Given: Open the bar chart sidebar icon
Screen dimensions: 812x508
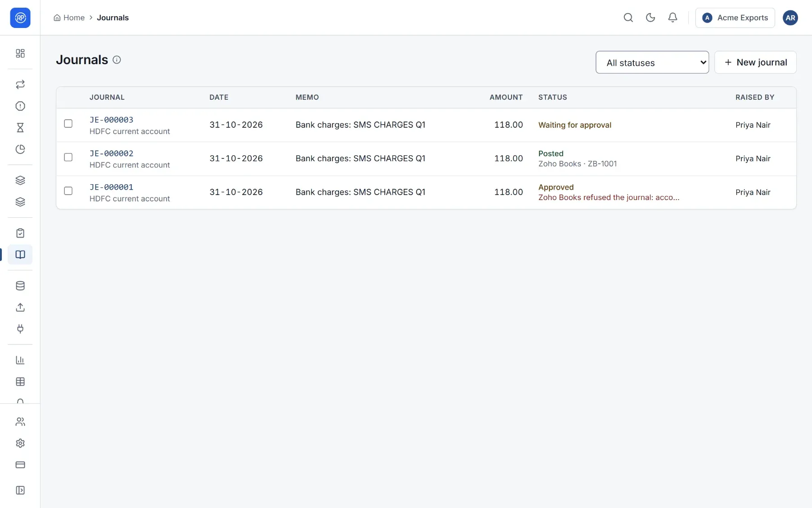Looking at the screenshot, I should point(20,360).
